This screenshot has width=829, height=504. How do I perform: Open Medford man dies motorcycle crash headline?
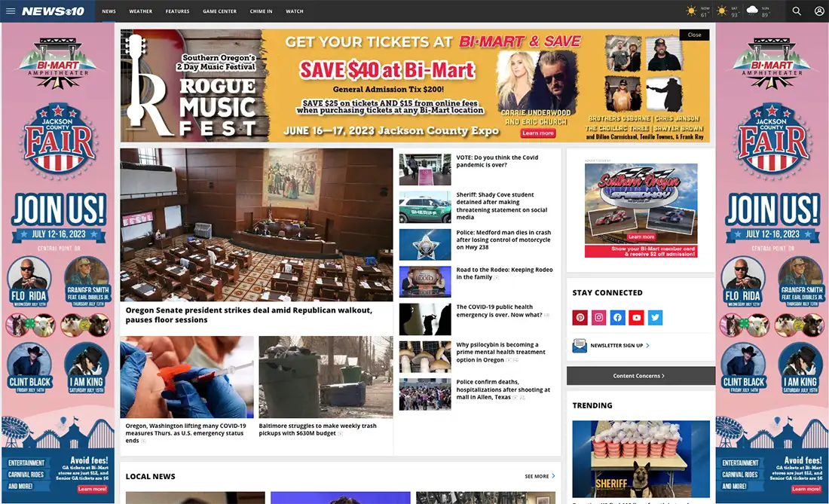[503, 240]
